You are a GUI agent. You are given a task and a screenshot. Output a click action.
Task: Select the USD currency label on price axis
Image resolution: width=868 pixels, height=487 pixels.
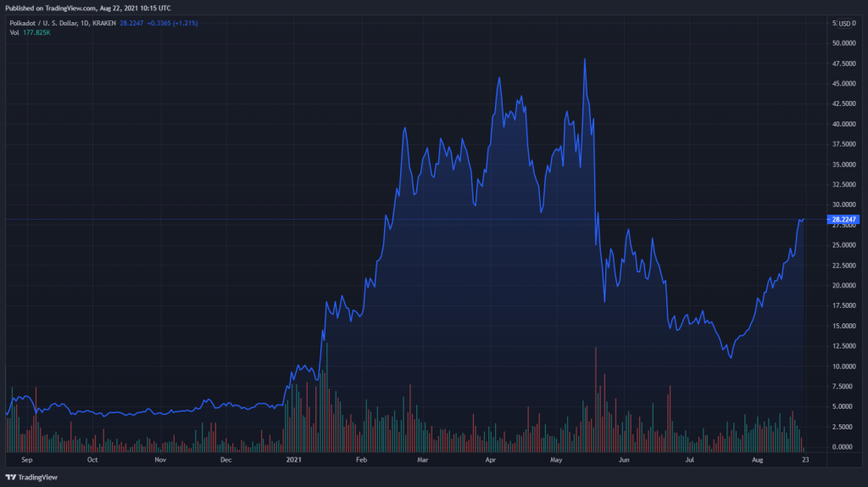[x=844, y=23]
